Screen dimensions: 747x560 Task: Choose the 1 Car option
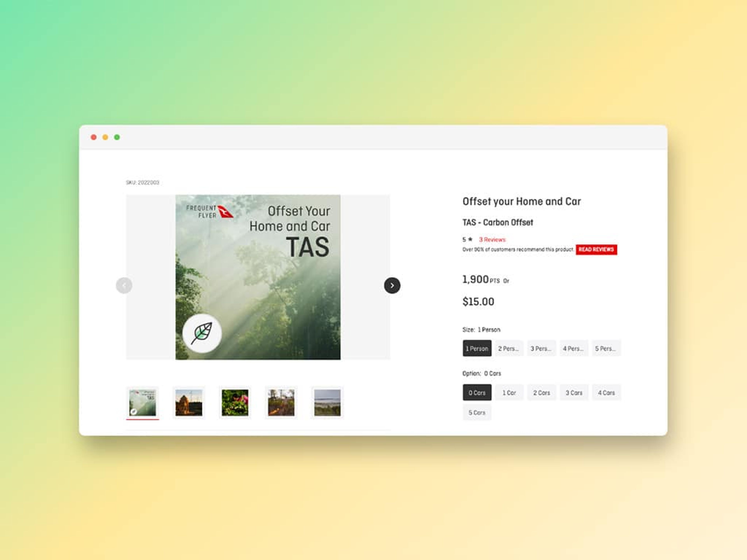(509, 393)
